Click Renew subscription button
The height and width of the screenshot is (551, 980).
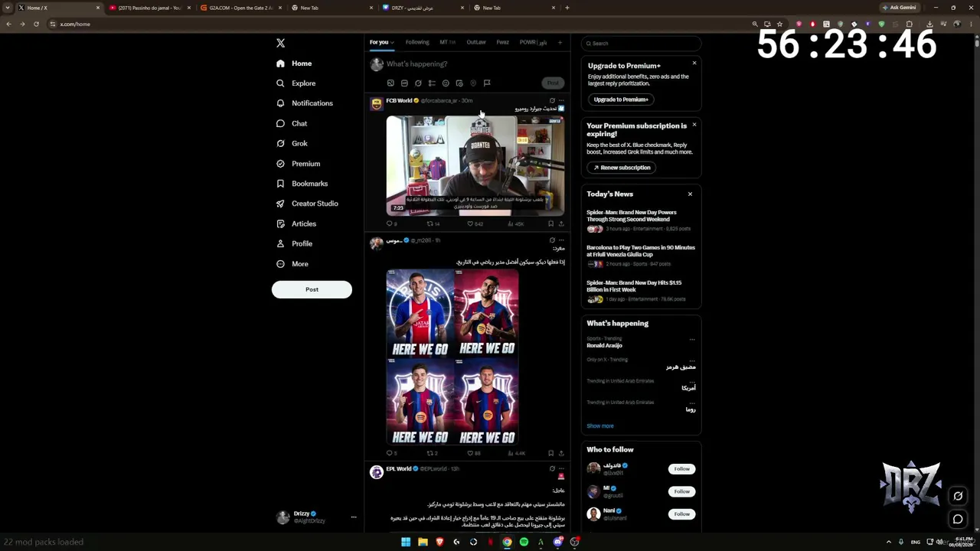(x=621, y=168)
